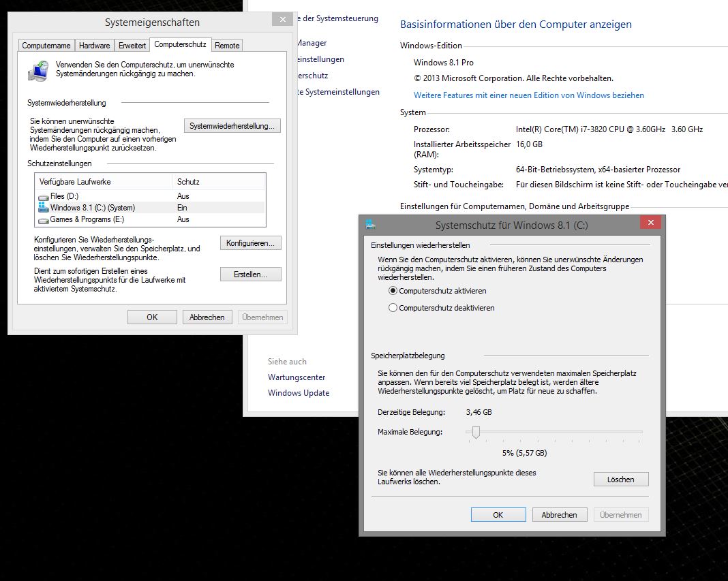Screen dimensions: 728x581
Task: Click the Erstellen... button
Action: (250, 274)
